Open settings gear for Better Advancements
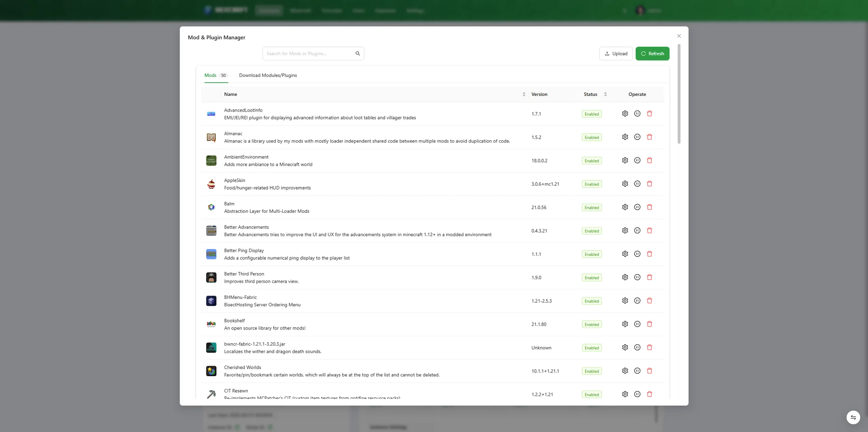This screenshot has height=432, width=868. coord(625,231)
